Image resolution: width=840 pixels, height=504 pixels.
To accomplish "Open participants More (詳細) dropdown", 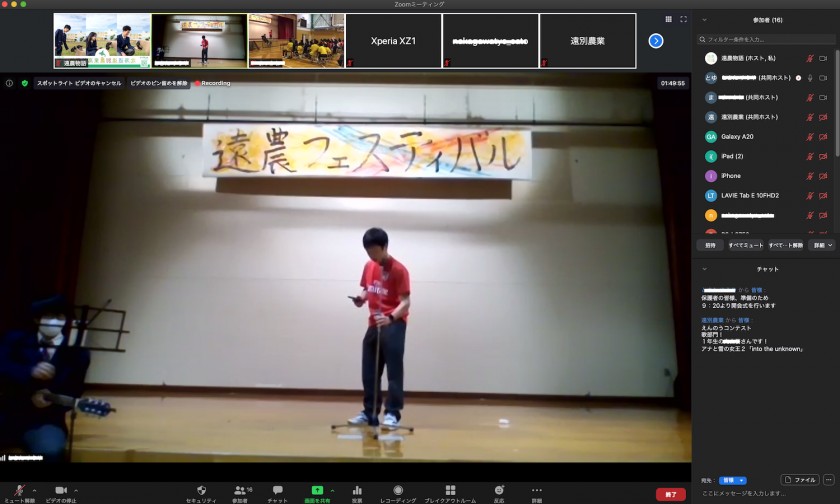I will point(822,245).
